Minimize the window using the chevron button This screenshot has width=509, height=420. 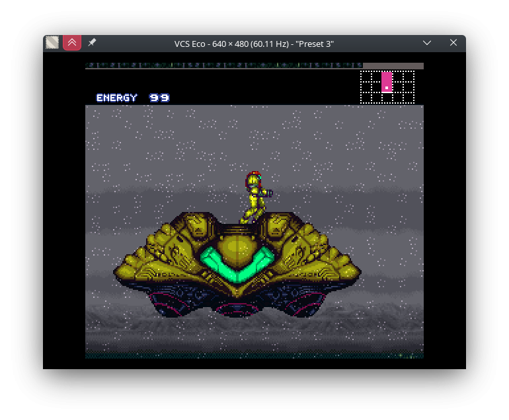(x=427, y=43)
